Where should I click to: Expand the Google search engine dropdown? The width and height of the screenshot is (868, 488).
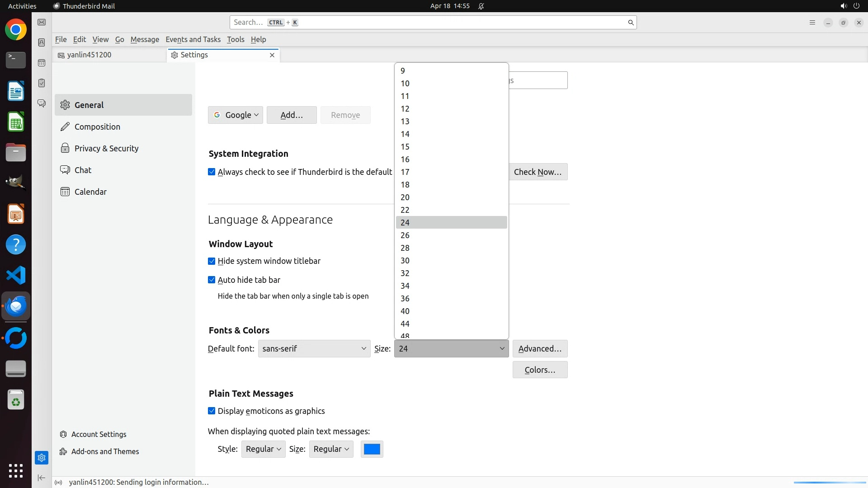(x=236, y=115)
